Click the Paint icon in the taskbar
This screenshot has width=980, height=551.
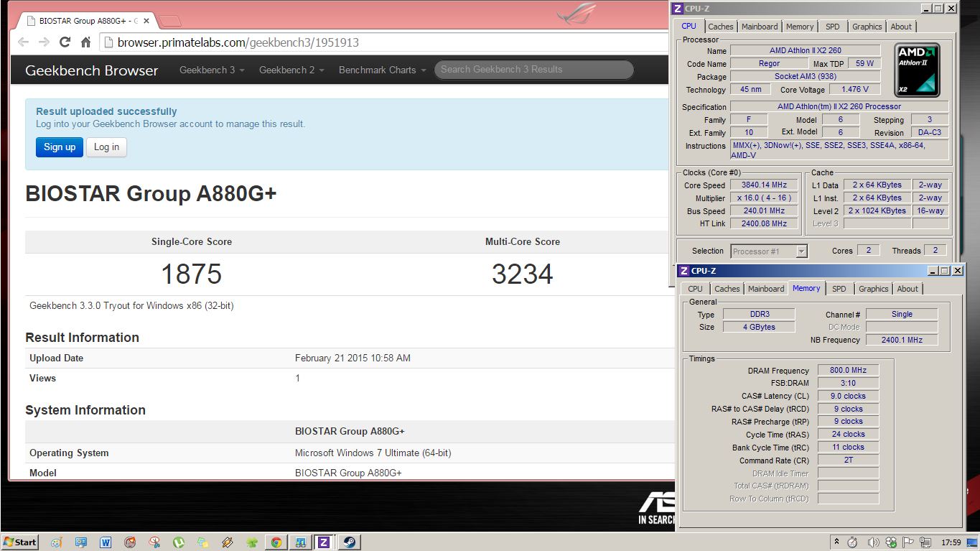57,542
